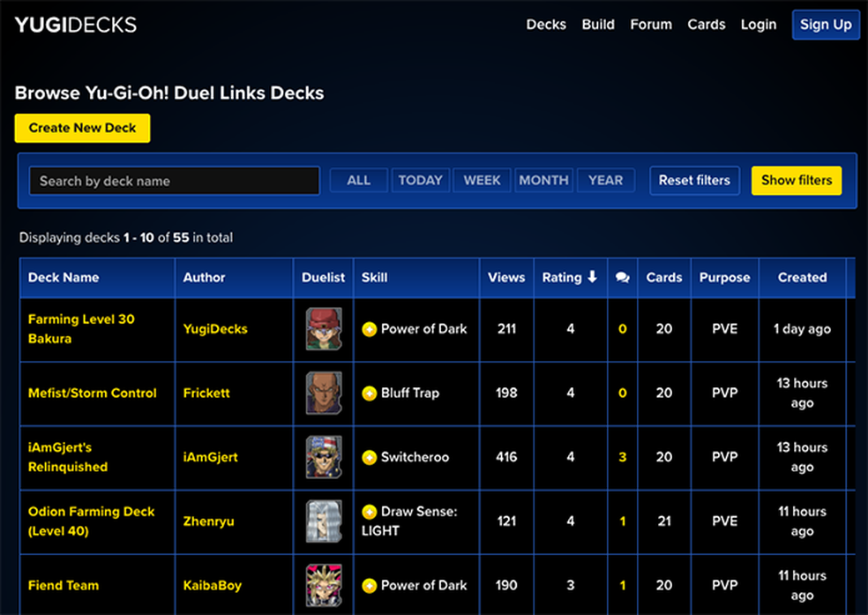Open the Decks navigation item
The image size is (868, 615).
point(546,25)
